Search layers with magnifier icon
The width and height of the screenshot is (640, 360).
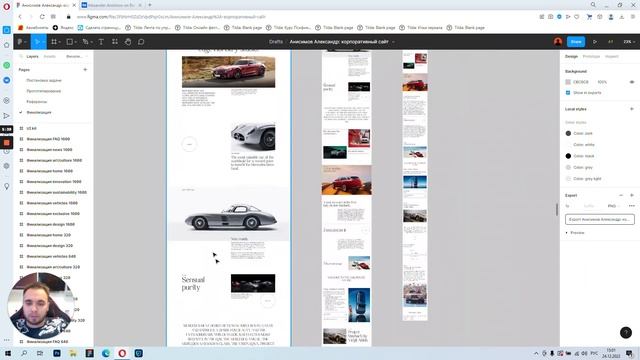(x=21, y=56)
